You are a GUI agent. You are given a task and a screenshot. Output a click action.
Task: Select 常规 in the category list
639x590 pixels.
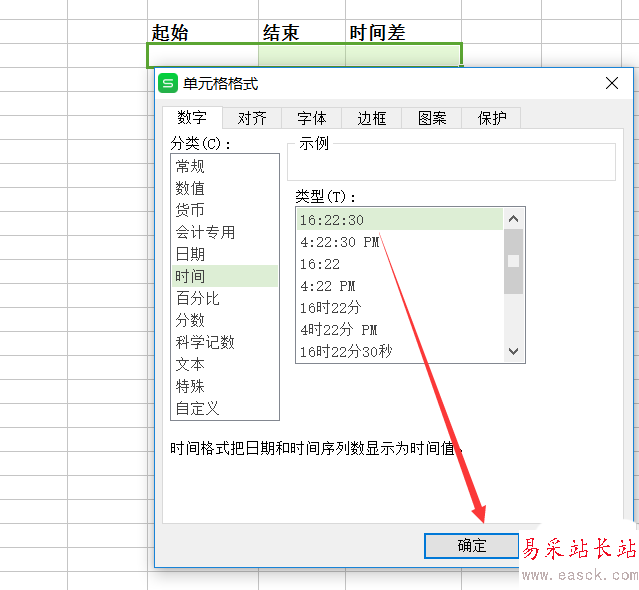pyautogui.click(x=225, y=166)
